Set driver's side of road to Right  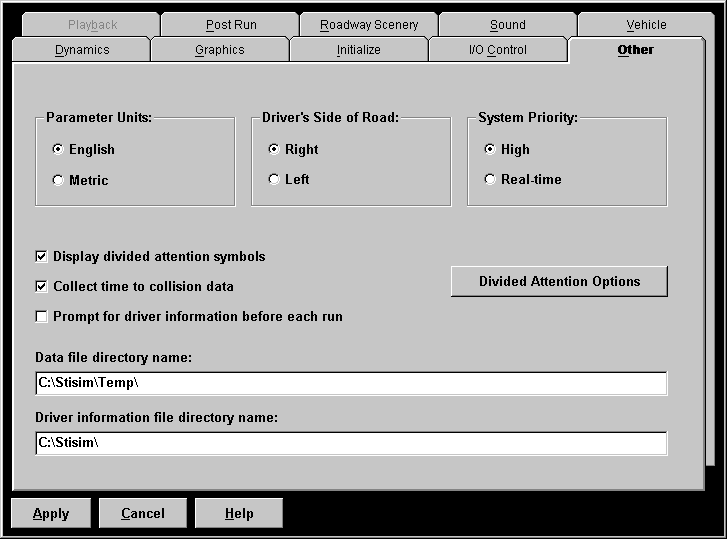tap(274, 150)
